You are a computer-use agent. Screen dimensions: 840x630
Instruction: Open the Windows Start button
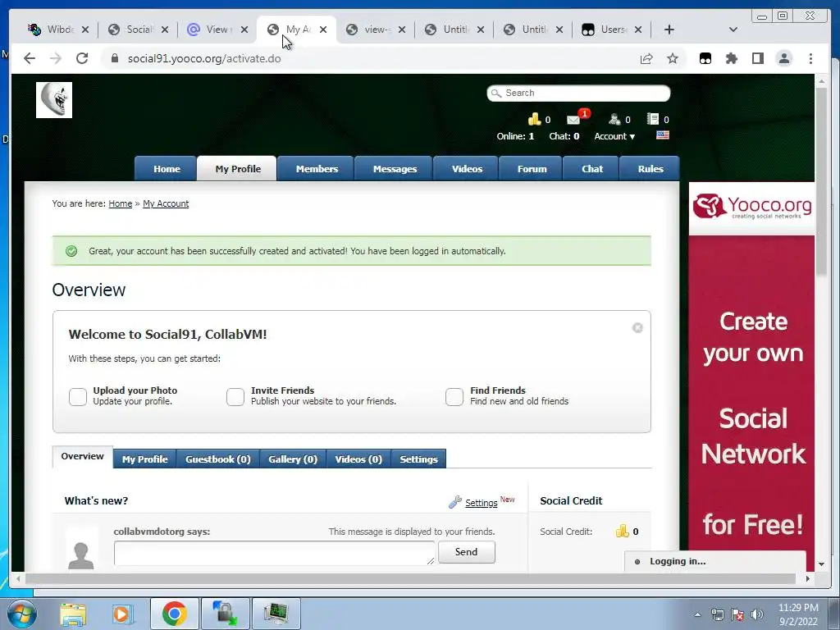(21, 614)
